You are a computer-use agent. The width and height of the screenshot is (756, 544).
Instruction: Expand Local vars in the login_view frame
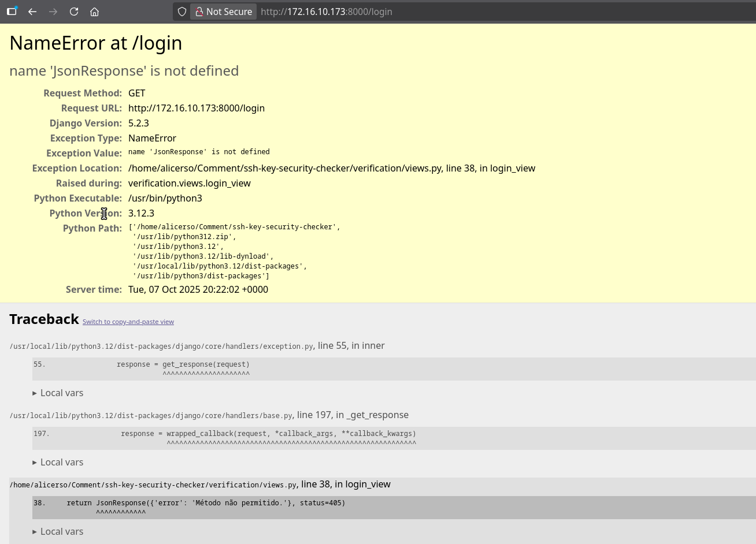coord(58,531)
